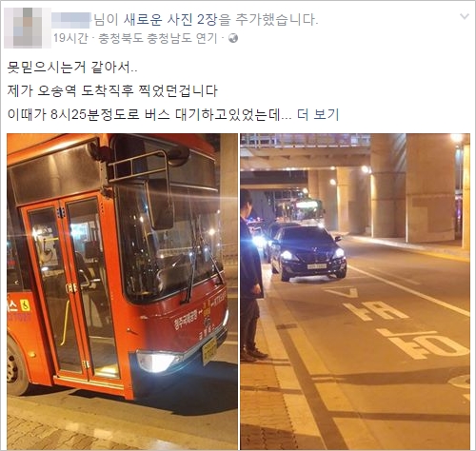
Task: Click the man standing at the curb
Action: pyautogui.click(x=252, y=275)
